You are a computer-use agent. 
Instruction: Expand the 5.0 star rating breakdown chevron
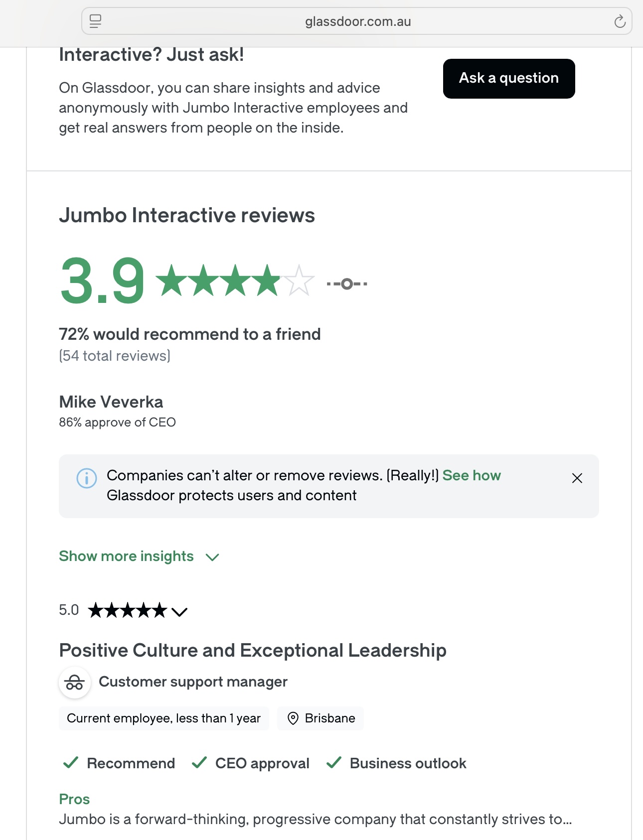click(179, 611)
